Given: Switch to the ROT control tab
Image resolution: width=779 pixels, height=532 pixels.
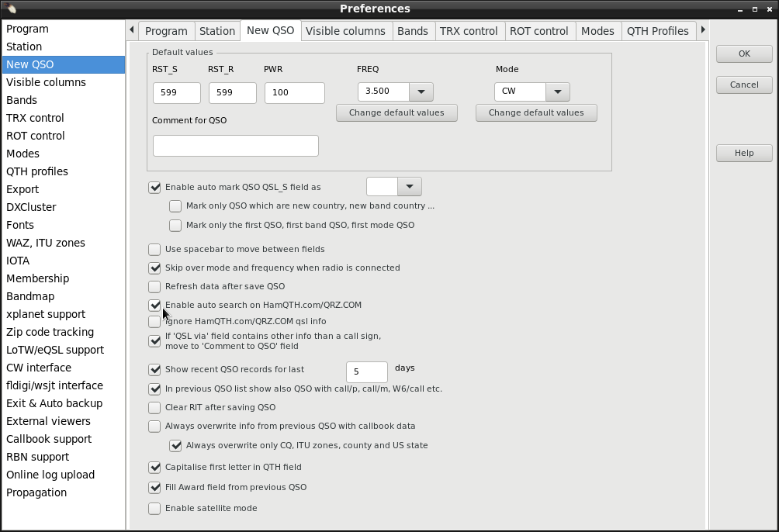Looking at the screenshot, I should [x=539, y=31].
